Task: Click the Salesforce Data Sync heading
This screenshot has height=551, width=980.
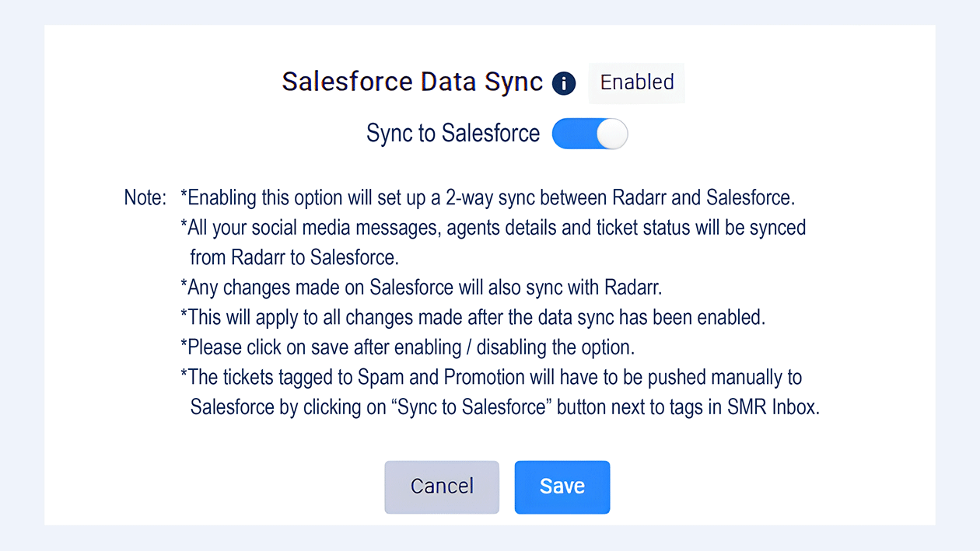Action: [412, 82]
